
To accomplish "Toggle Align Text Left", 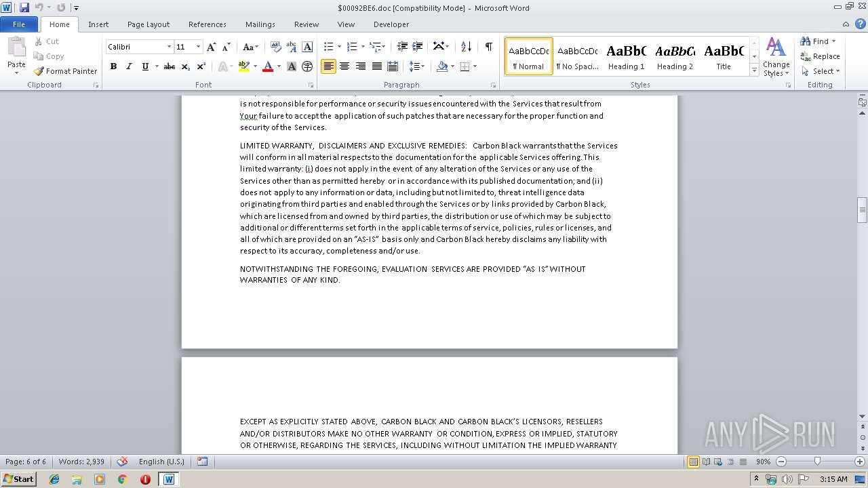I will pos(328,66).
